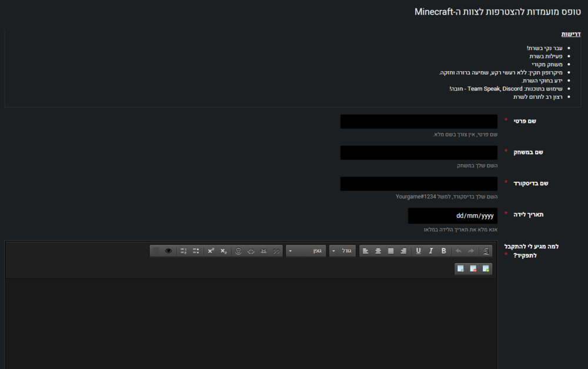Image resolution: width=588 pixels, height=369 pixels.
Task: Click the Discord name input field
Action: tap(419, 184)
